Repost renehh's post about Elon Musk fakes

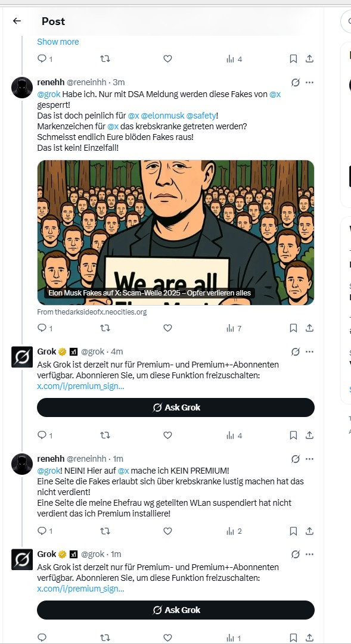[x=105, y=328]
